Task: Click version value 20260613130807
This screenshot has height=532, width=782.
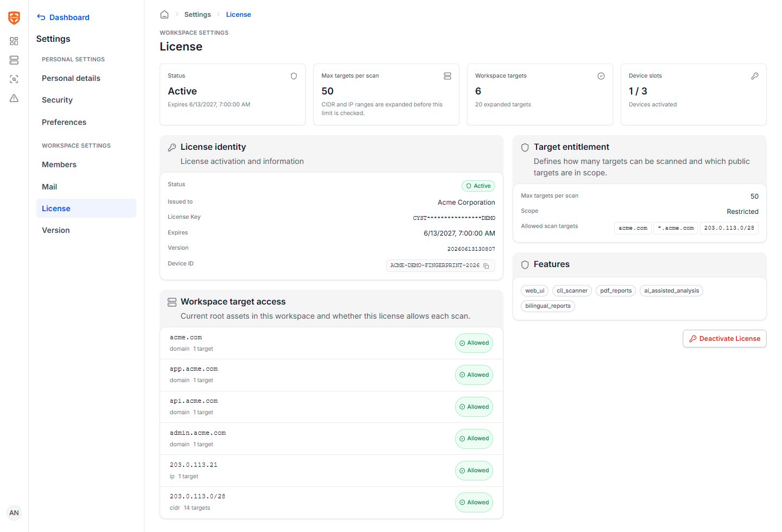Action: [x=471, y=249]
